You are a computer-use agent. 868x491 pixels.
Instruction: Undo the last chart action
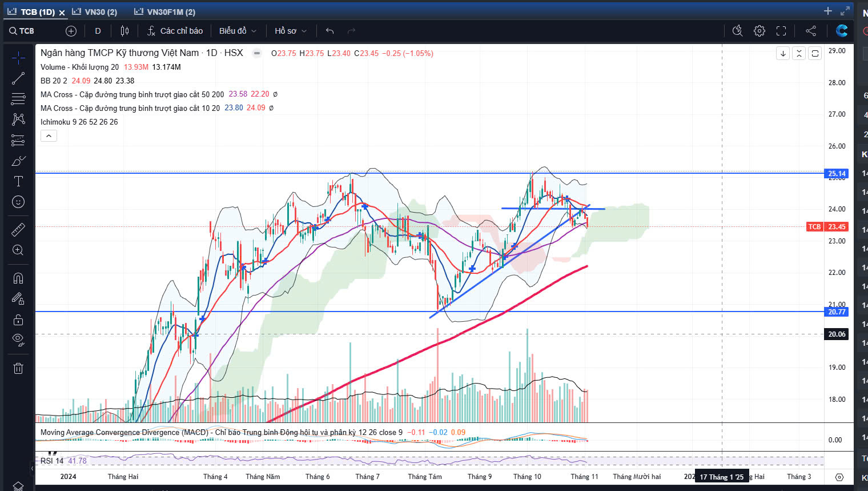pyautogui.click(x=329, y=31)
